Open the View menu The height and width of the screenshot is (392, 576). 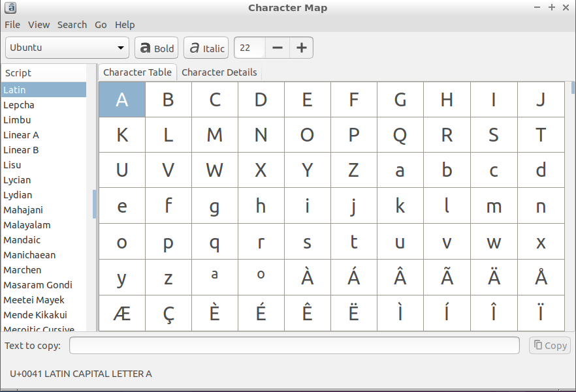pos(39,25)
